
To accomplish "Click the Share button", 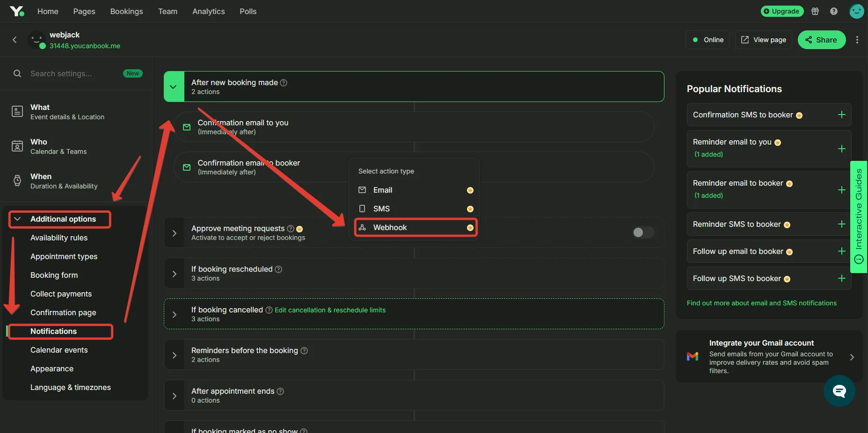I will [821, 40].
